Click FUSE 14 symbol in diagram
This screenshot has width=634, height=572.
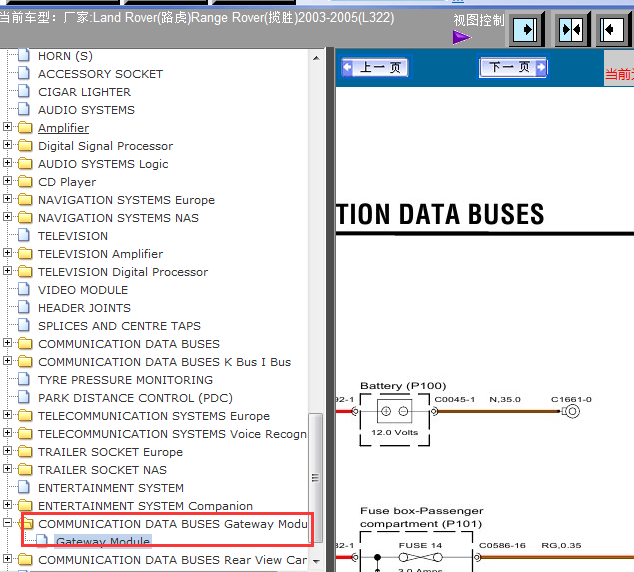[x=421, y=557]
